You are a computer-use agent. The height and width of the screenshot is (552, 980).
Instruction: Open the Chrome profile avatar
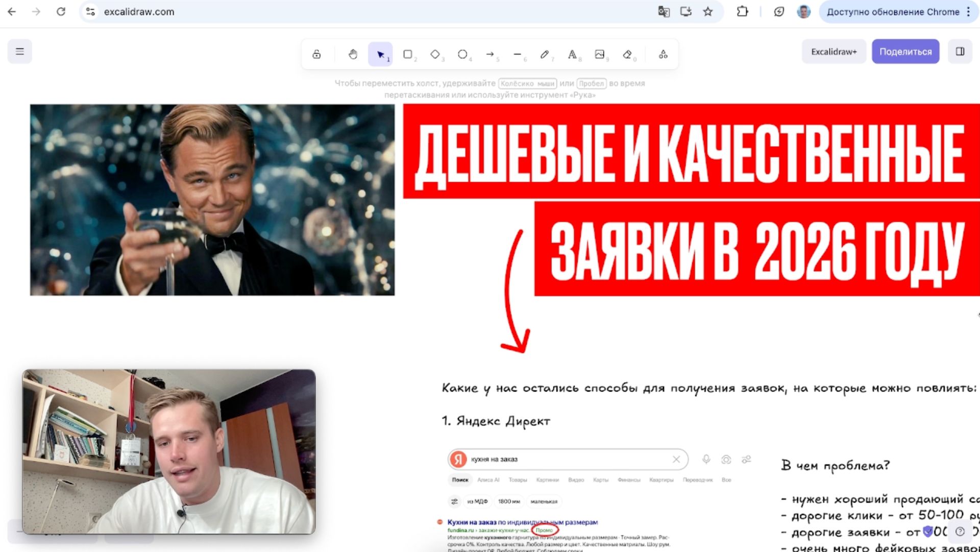(x=804, y=12)
